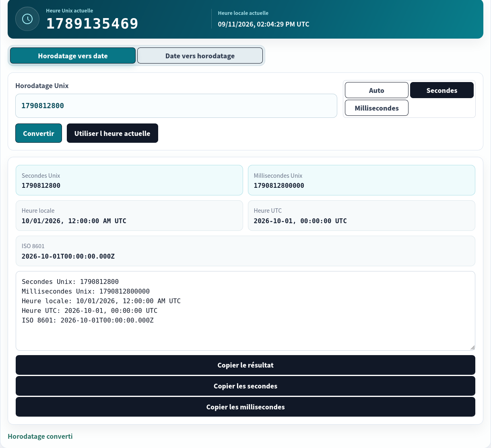Screen dimensions: 491x448
Task: Grab the textarea resize handle corner
Action: 472,347
